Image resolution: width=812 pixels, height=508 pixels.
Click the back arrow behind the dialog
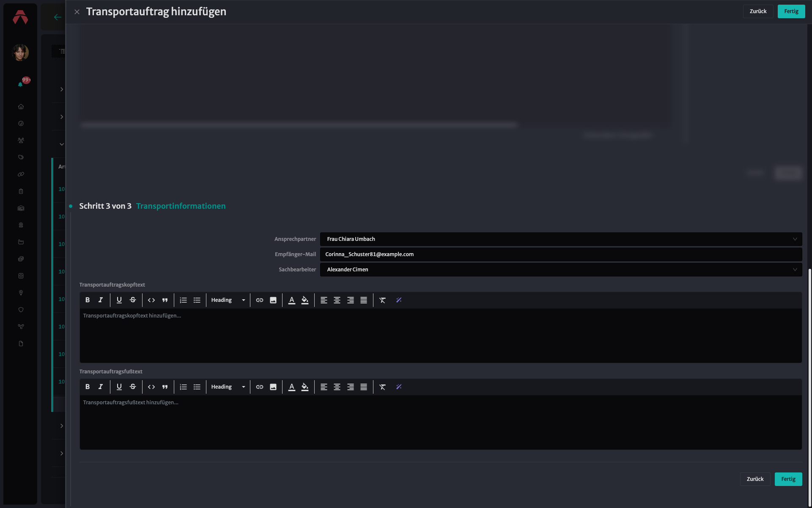tap(58, 17)
